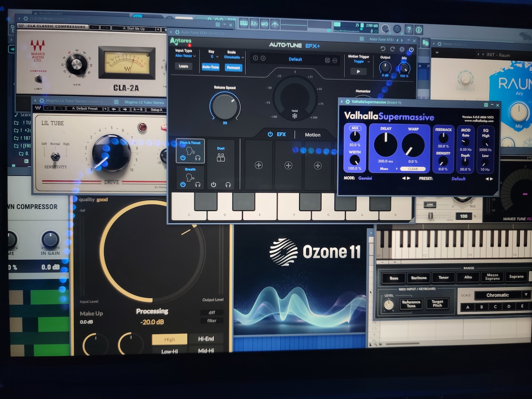Click the Learn button in Auto-Tune
Screen dimensions: 532x399
(184, 66)
